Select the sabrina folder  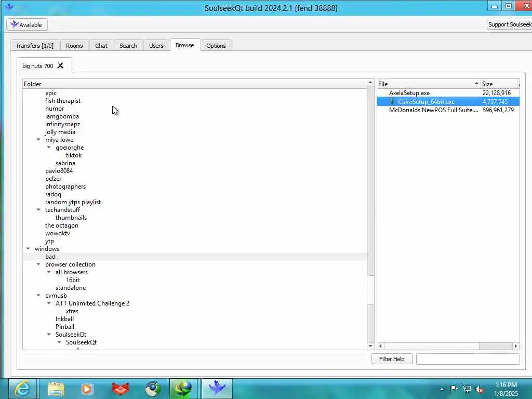click(x=65, y=163)
